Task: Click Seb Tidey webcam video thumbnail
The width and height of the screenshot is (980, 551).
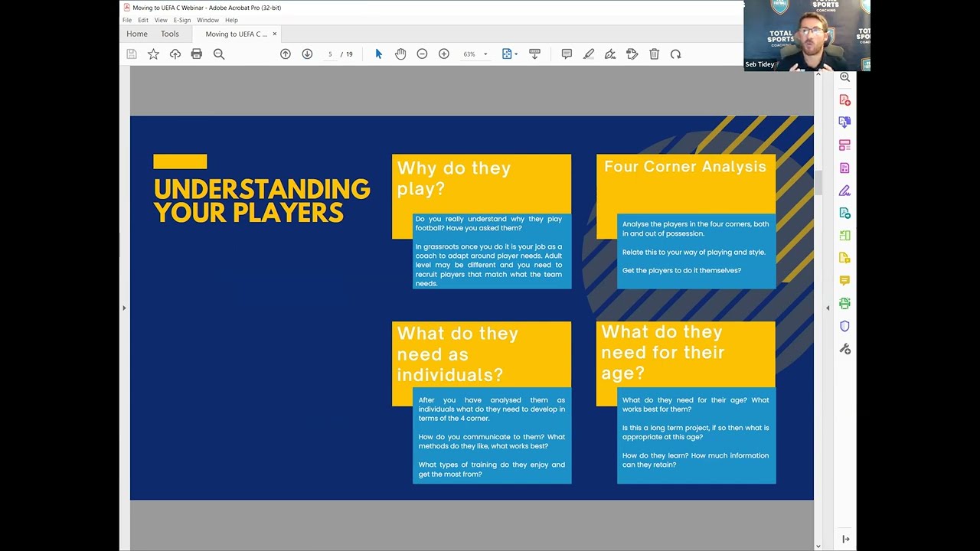Action: 807,35
